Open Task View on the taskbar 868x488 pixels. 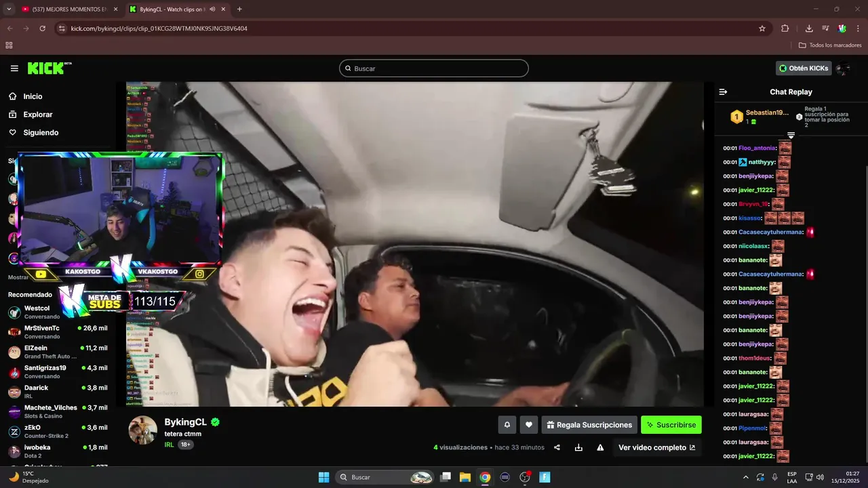[446, 477]
